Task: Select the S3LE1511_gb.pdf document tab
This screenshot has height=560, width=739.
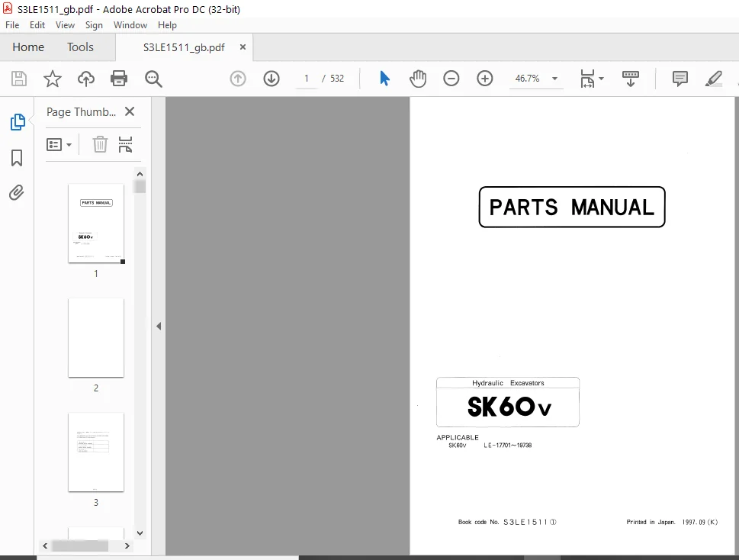Action: point(184,47)
